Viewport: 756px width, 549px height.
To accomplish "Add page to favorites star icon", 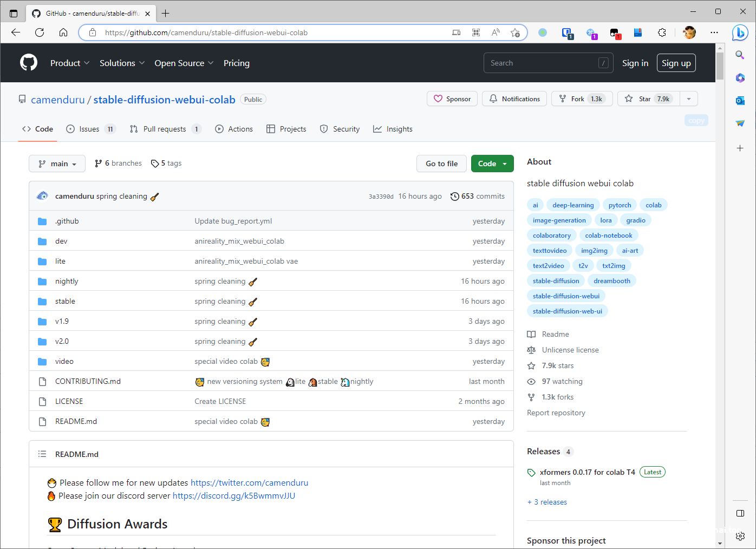I will (515, 32).
